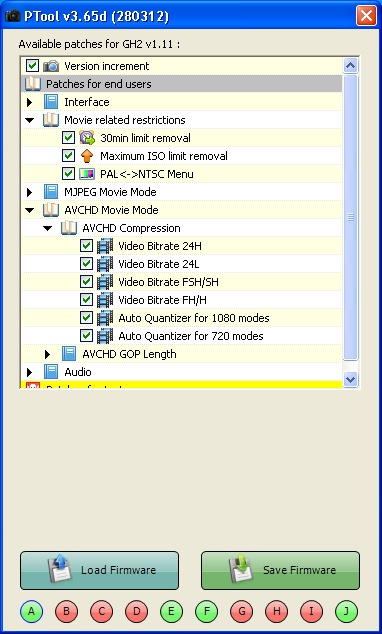The width and height of the screenshot is (382, 634).
Task: Click the Load Firmware button
Action: point(99,570)
